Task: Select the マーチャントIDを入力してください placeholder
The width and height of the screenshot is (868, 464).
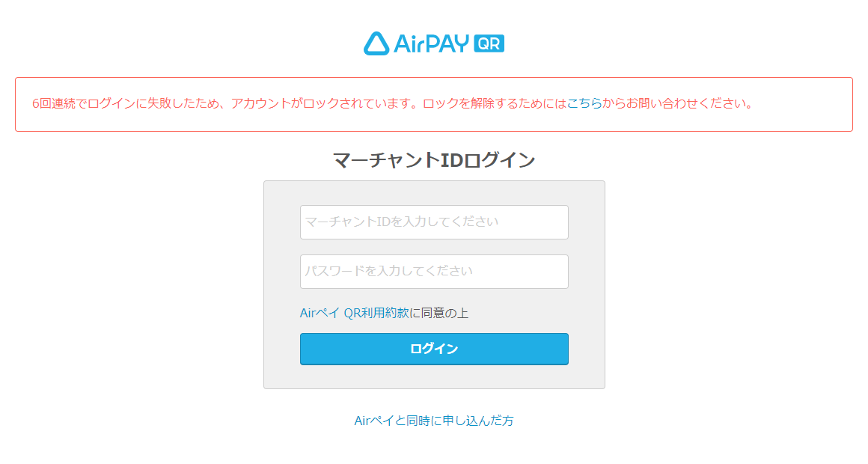Action: click(x=402, y=222)
